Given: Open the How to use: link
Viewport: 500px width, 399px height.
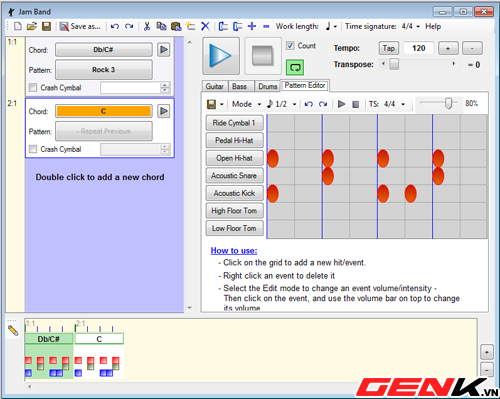Looking at the screenshot, I should pos(234,251).
